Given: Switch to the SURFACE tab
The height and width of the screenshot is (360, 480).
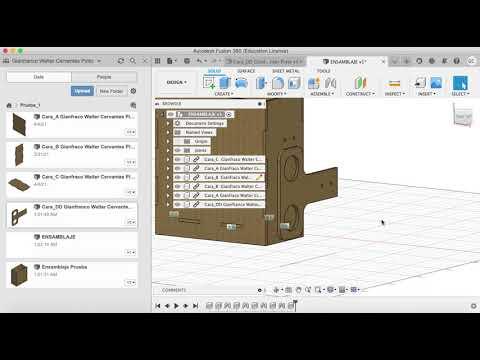Looking at the screenshot, I should coord(246,71).
